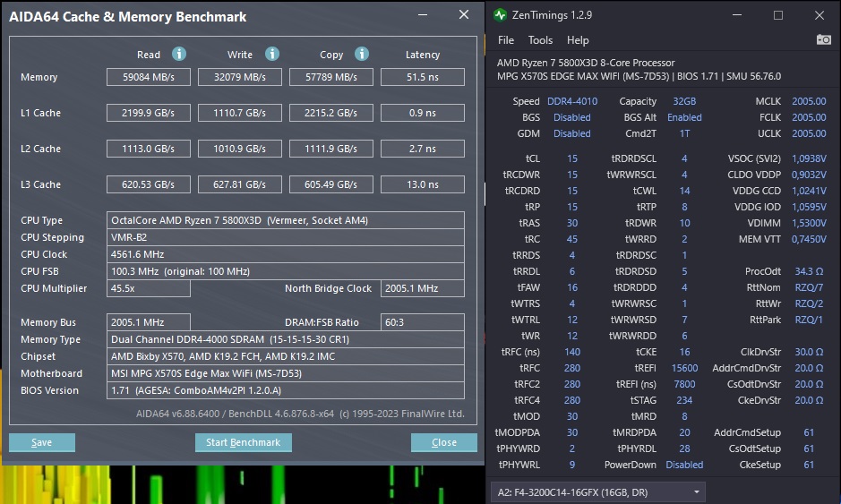The width and height of the screenshot is (841, 504).
Task: Click the ClkDrvStr 30.0 Ω value
Action: (x=809, y=353)
